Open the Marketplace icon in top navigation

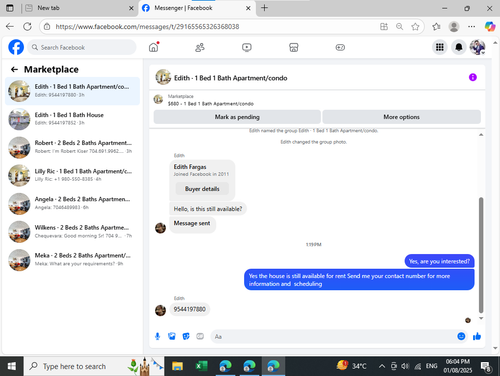coord(294,48)
